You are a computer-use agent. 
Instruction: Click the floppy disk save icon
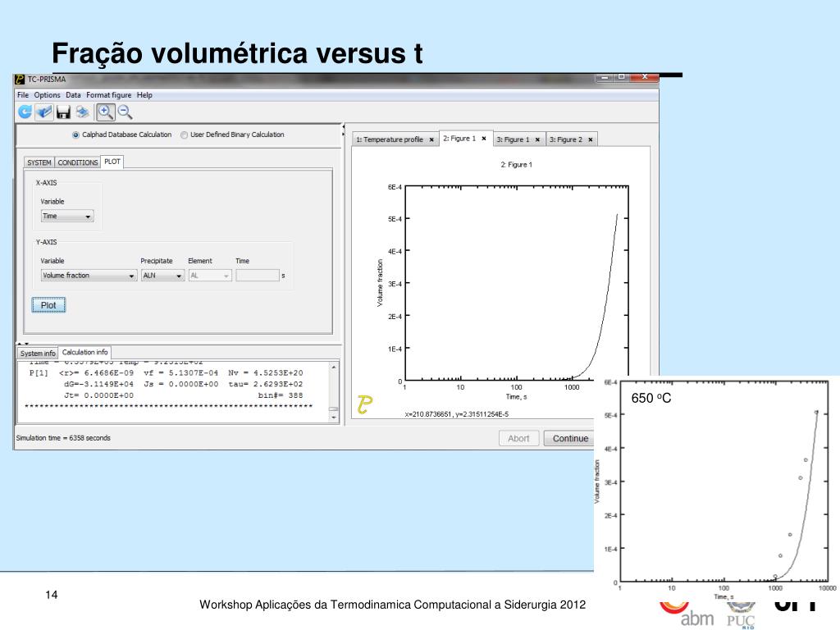click(x=63, y=112)
